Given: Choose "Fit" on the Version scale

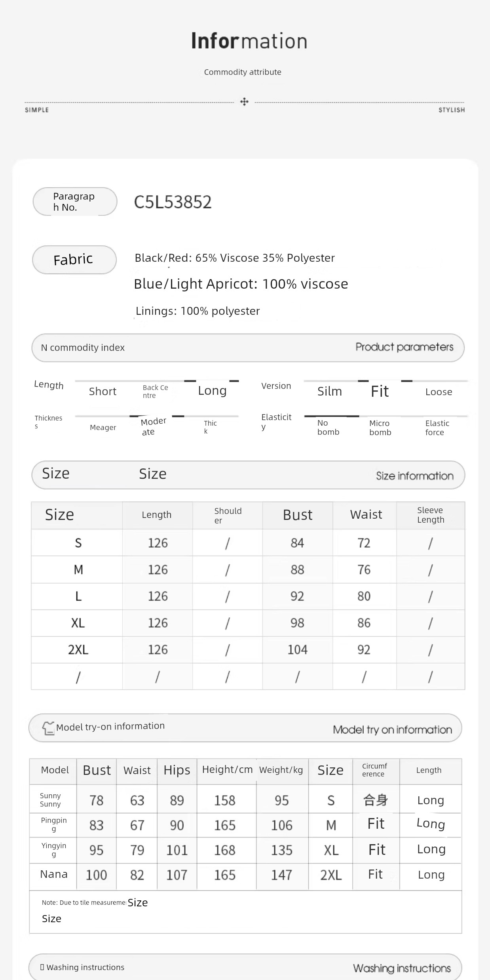Looking at the screenshot, I should click(380, 392).
